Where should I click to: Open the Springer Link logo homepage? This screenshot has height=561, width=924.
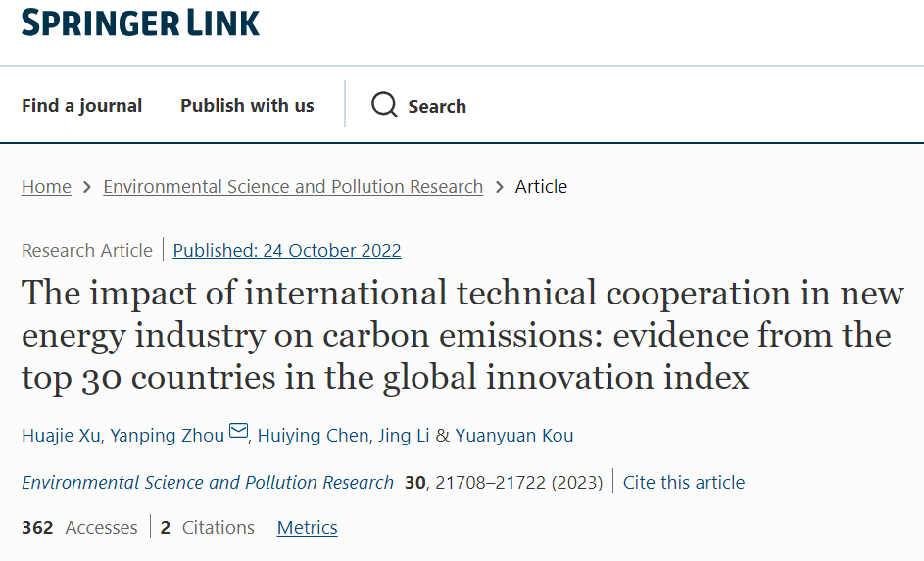pyautogui.click(x=140, y=23)
